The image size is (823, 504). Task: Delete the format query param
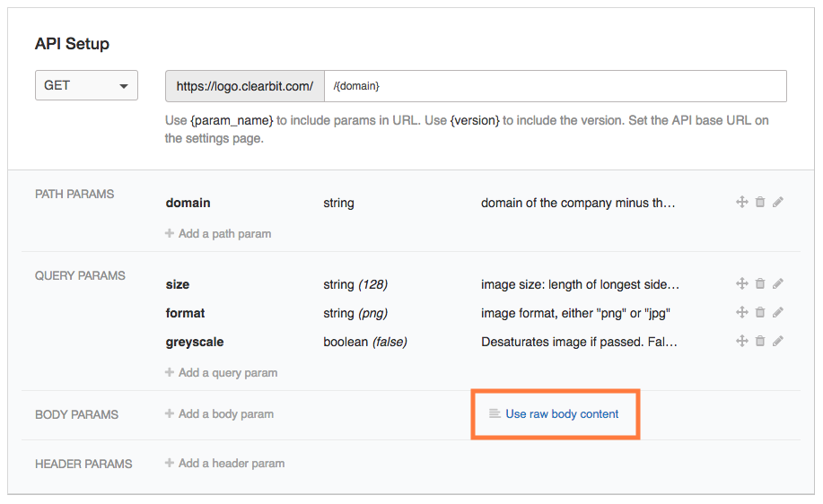[760, 313]
